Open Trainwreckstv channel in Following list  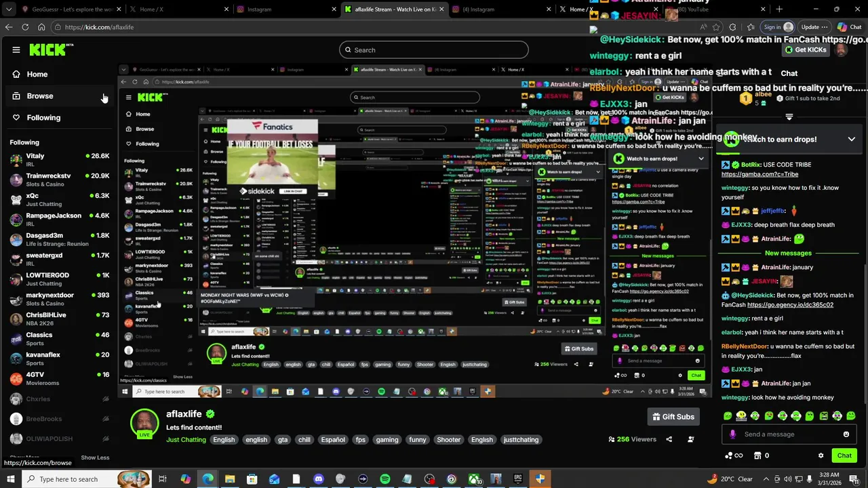coord(60,180)
